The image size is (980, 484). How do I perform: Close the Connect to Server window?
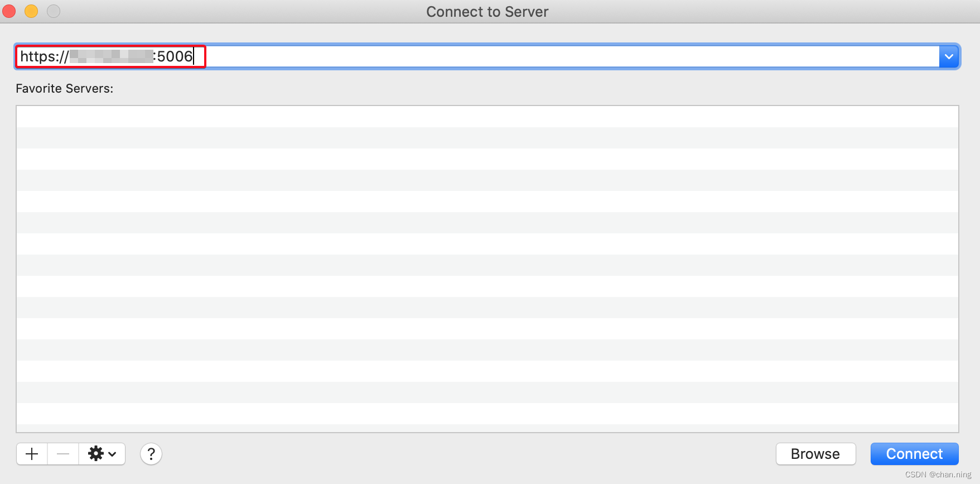(x=9, y=11)
